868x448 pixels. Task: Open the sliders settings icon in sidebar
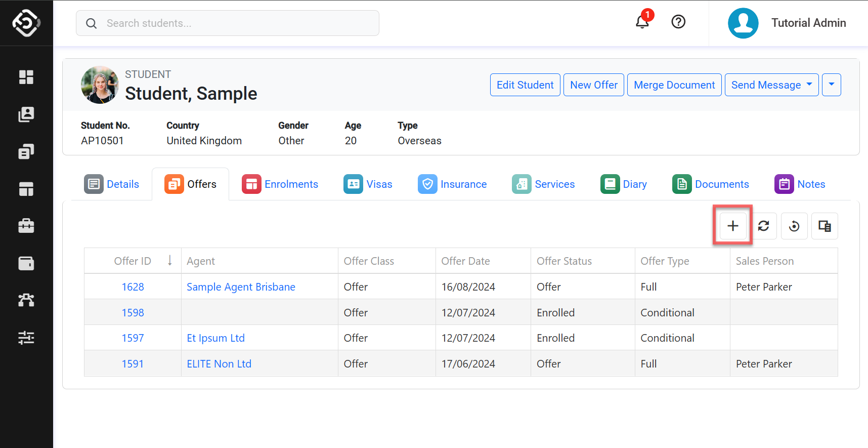coord(26,338)
